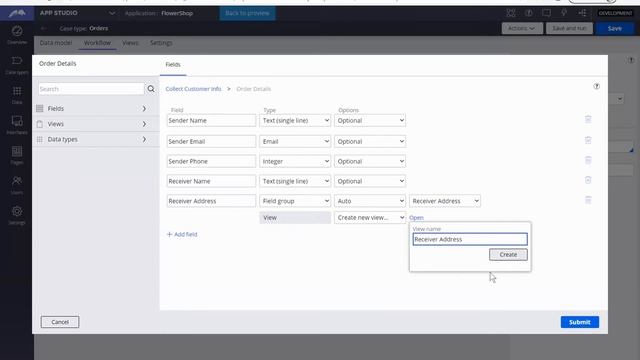This screenshot has height=360, width=640.
Task: Open the Auto options dropdown
Action: point(370,201)
